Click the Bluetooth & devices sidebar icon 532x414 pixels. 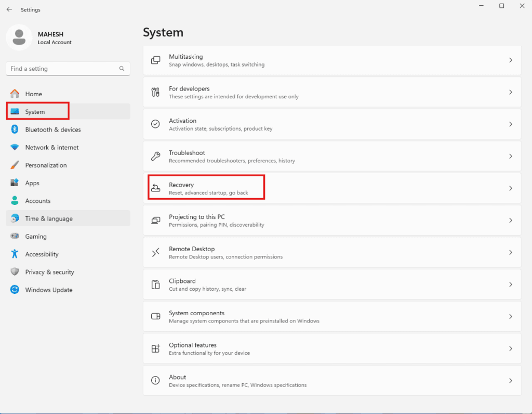[15, 130]
